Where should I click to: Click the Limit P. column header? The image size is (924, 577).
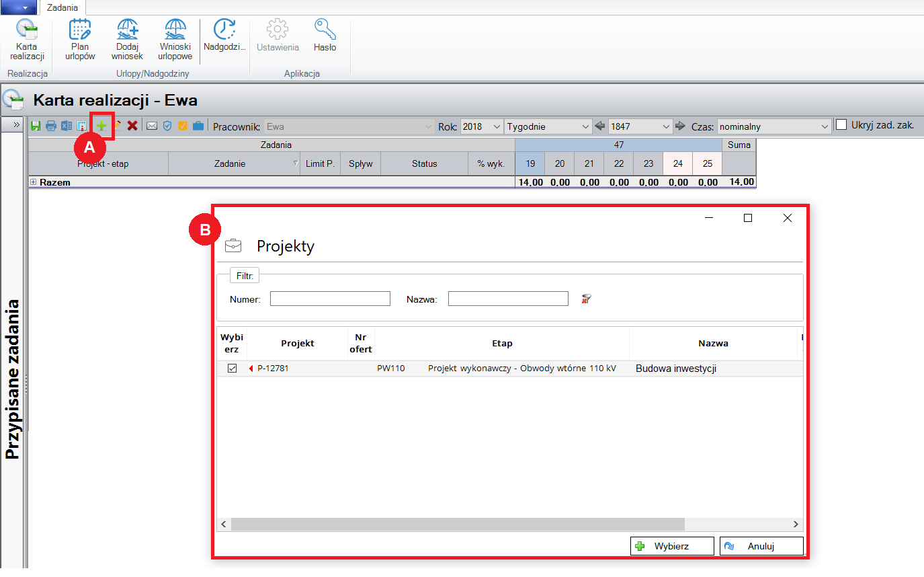pyautogui.click(x=321, y=163)
